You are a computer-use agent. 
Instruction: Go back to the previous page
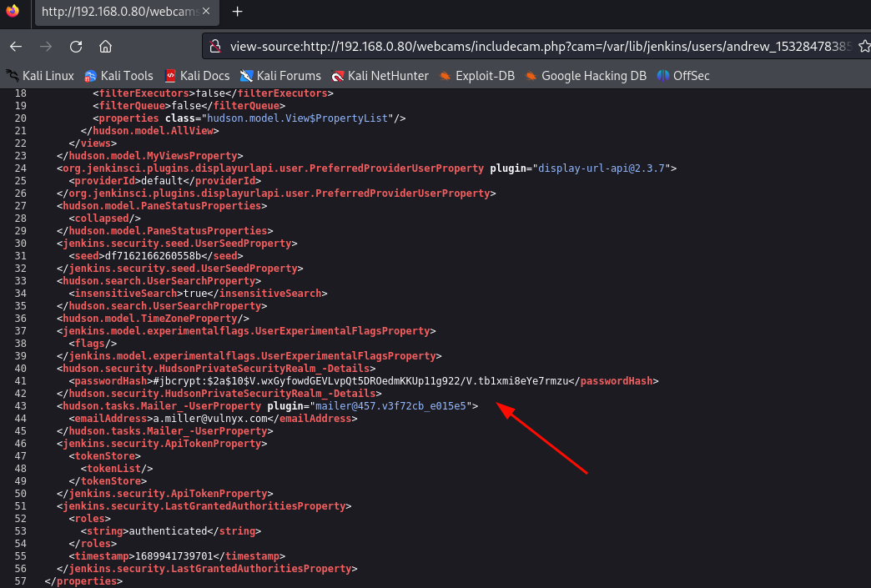16,47
